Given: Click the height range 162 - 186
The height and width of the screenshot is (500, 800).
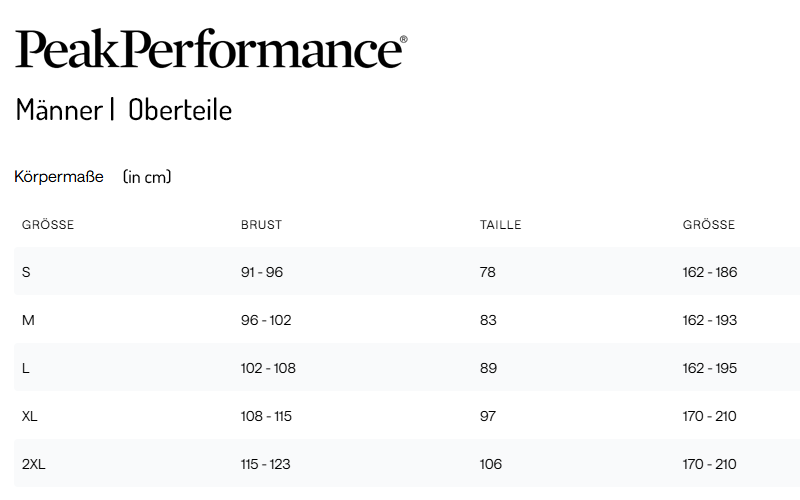Looking at the screenshot, I should tap(709, 272).
